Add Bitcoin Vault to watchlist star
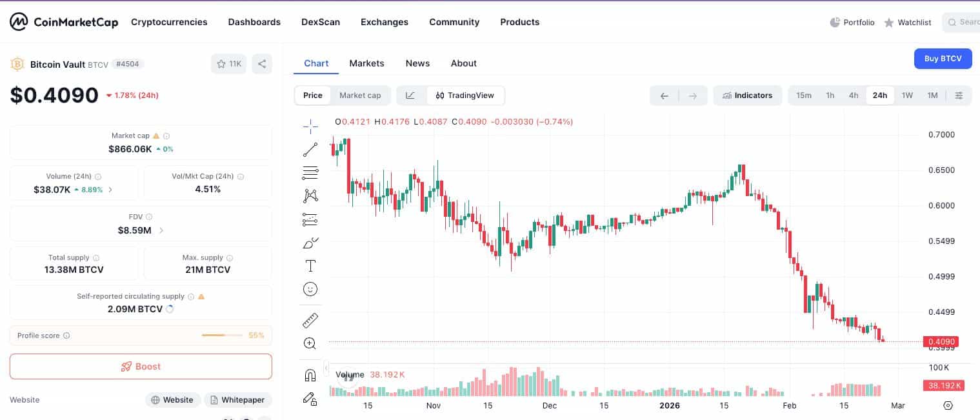Image resolution: width=980 pixels, height=420 pixels. [x=221, y=64]
